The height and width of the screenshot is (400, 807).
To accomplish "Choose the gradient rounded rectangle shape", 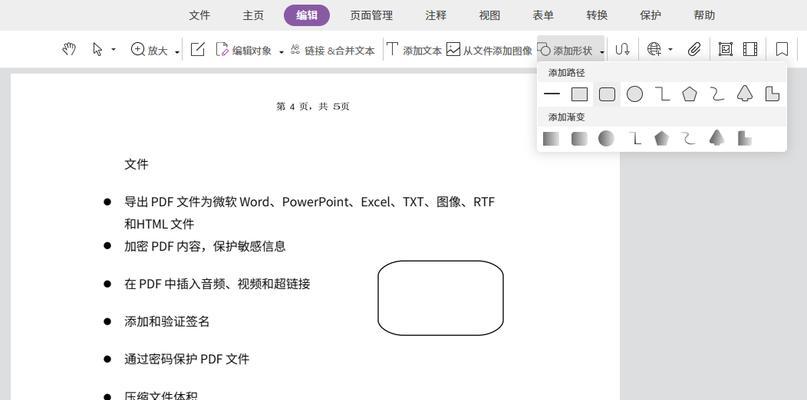I will [x=579, y=138].
